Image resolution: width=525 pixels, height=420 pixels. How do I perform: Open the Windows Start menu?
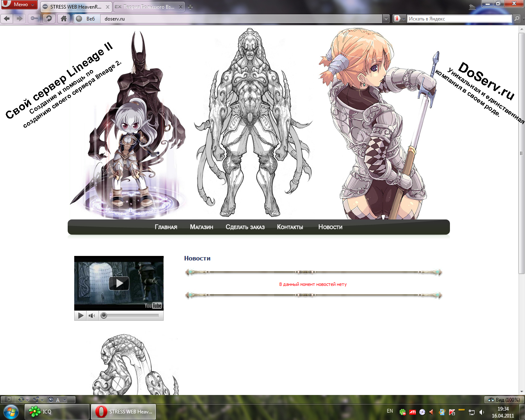[x=11, y=411]
